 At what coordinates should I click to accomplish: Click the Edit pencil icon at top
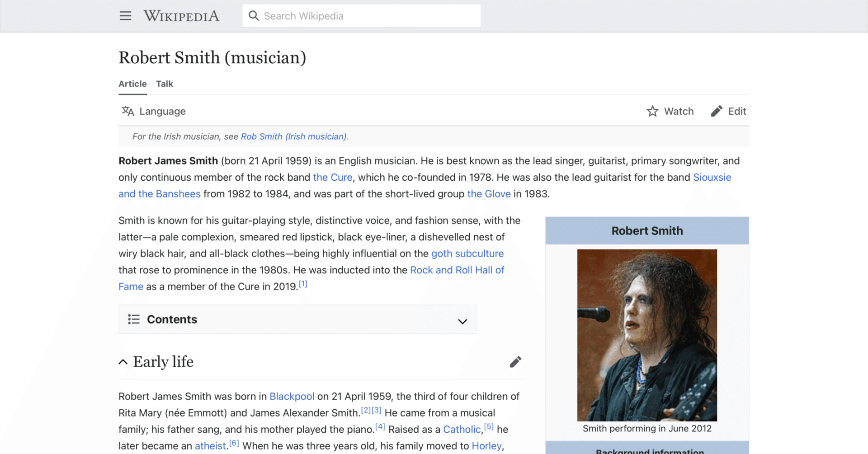[x=717, y=111]
